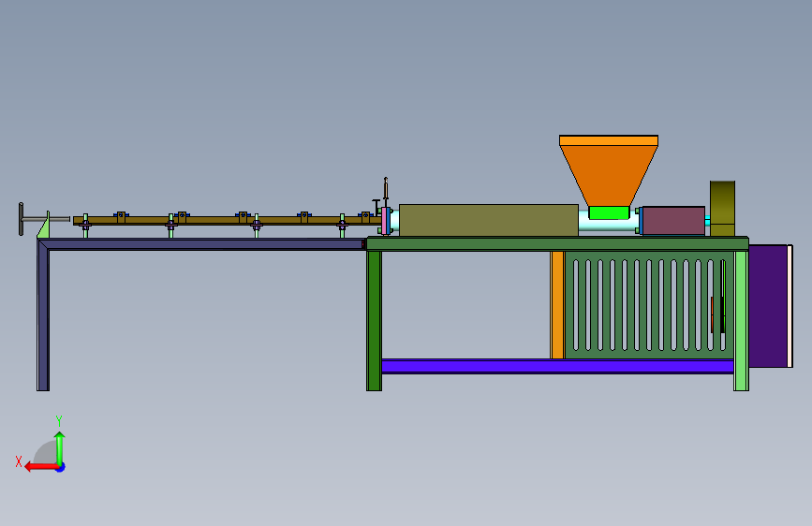
Task: Select the olive belt guard housing
Action: [722, 209]
